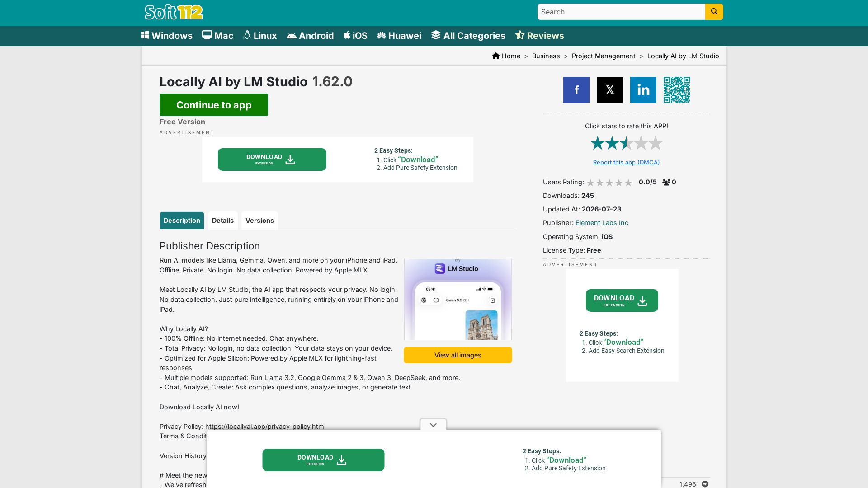
Task: Click the "Why Locally AI?" line
Action: [184, 329]
